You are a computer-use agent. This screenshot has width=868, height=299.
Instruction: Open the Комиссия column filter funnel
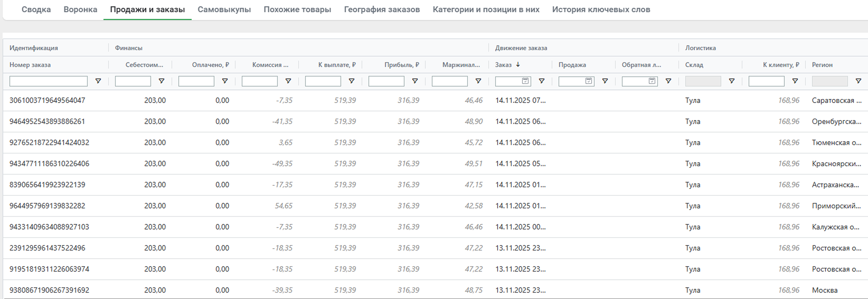click(288, 81)
